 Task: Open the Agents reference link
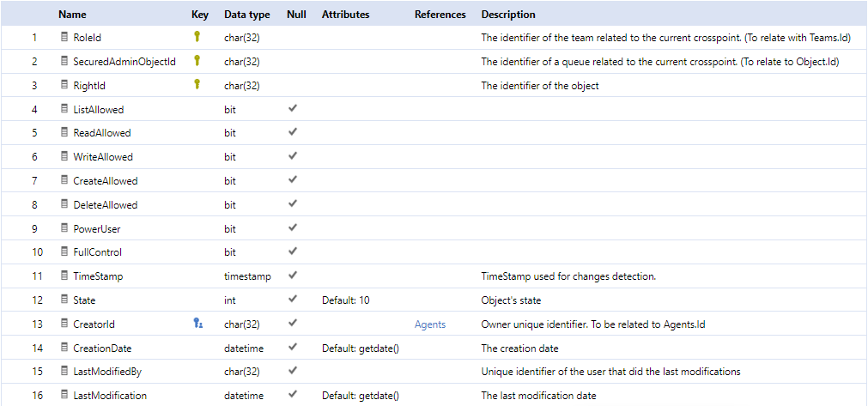click(430, 324)
